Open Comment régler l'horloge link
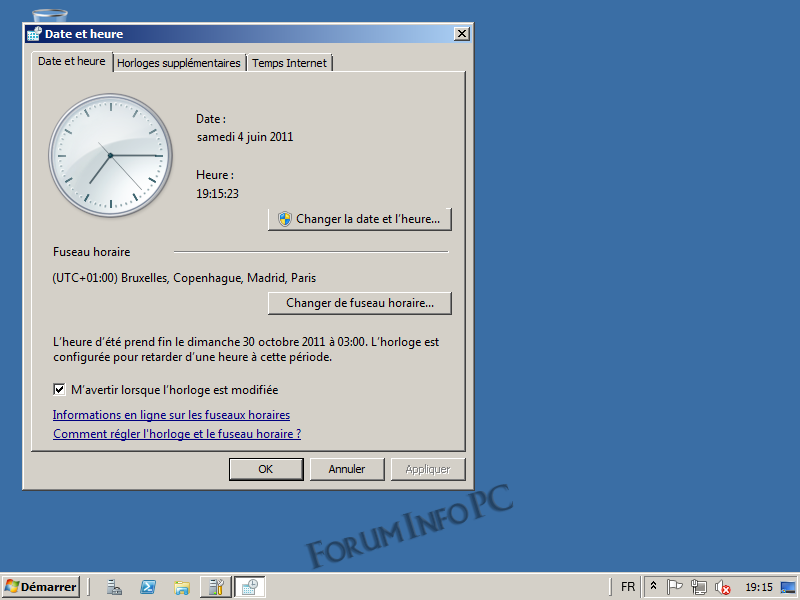Screen dimensions: 800x600 click(177, 434)
